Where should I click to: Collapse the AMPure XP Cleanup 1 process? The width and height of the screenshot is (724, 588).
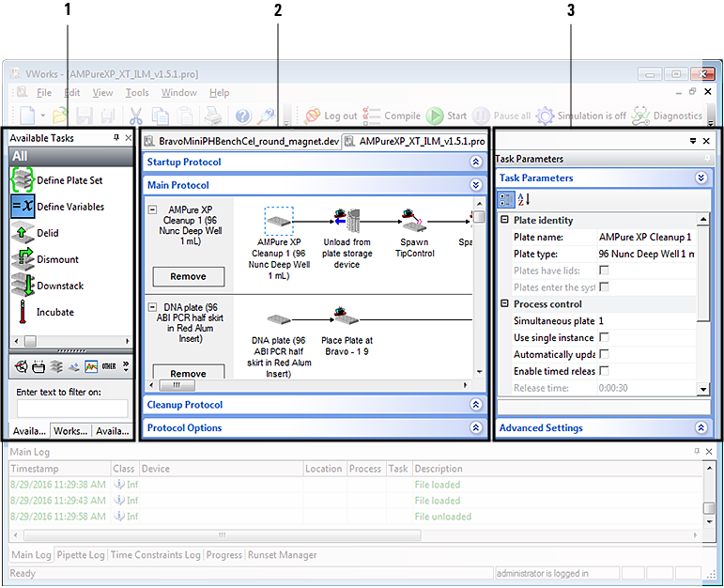152,209
